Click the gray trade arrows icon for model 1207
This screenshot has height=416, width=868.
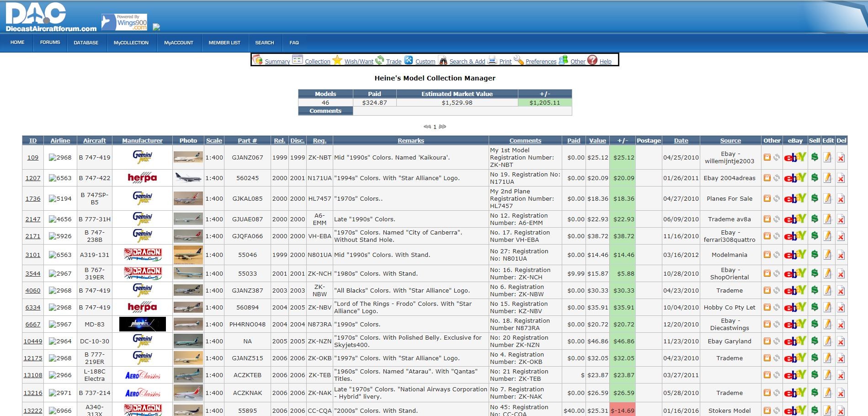777,178
